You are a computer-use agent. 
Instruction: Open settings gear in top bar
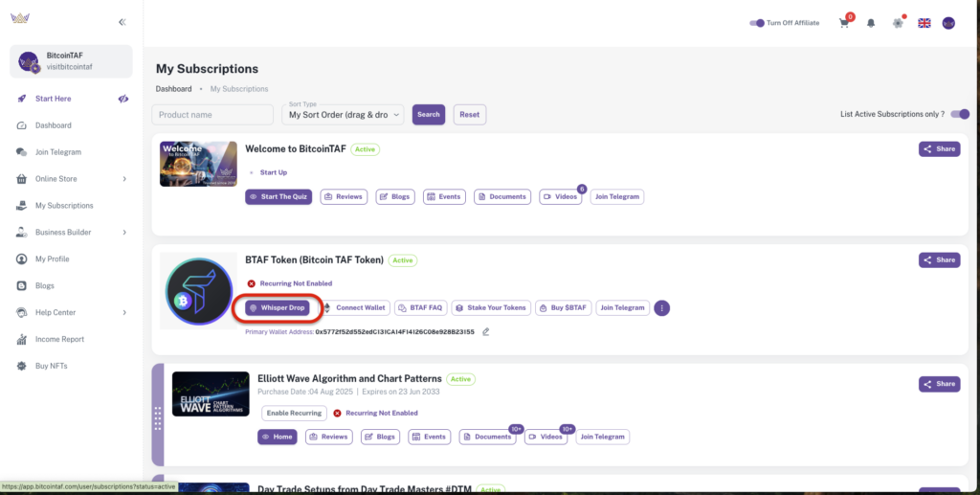tap(898, 23)
